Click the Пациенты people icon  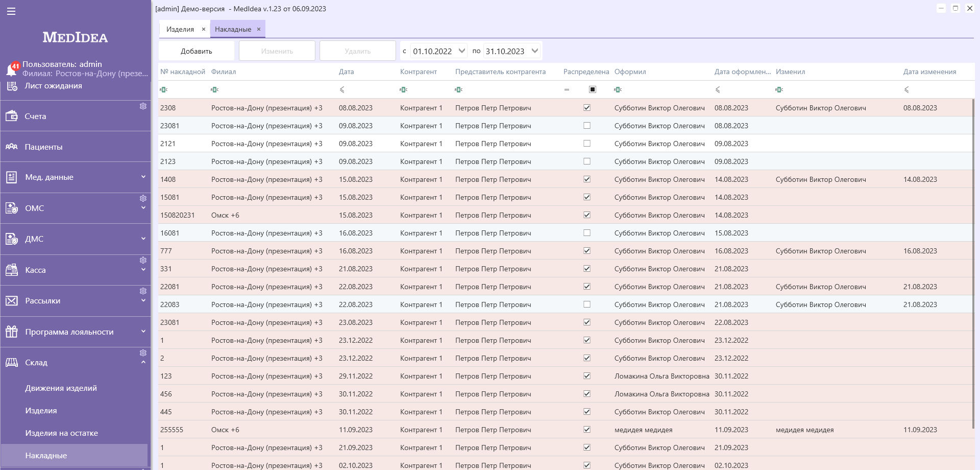point(12,147)
